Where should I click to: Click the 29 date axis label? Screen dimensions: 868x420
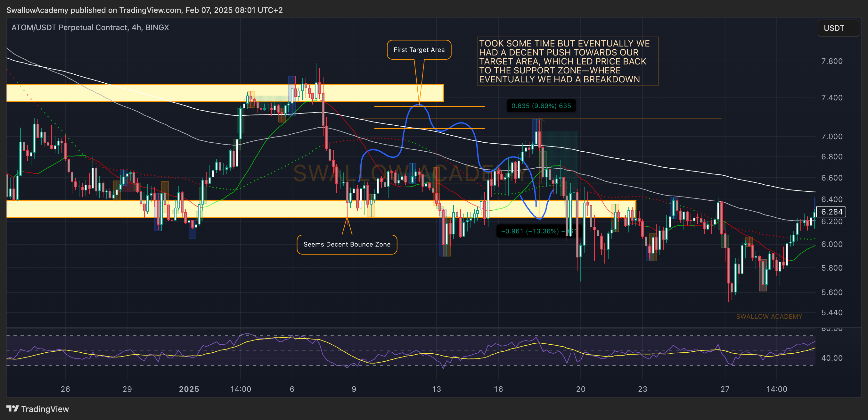(127, 389)
